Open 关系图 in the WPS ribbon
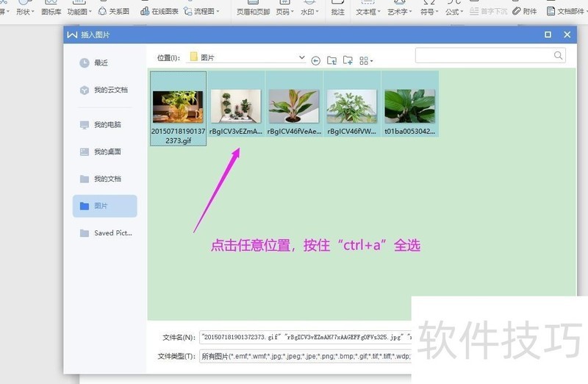The height and width of the screenshot is (384, 588). 114,11
